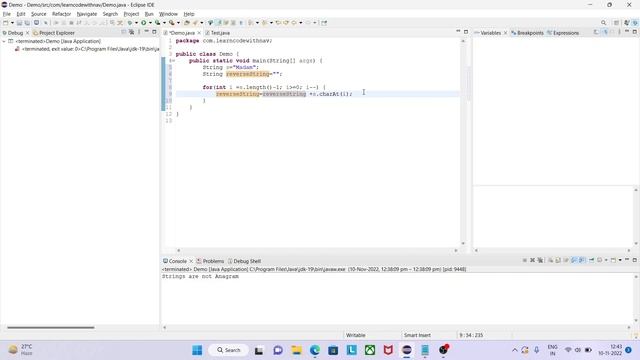This screenshot has height=360, width=640.
Task: Select the terminated exit value process row
Action: 87,49
